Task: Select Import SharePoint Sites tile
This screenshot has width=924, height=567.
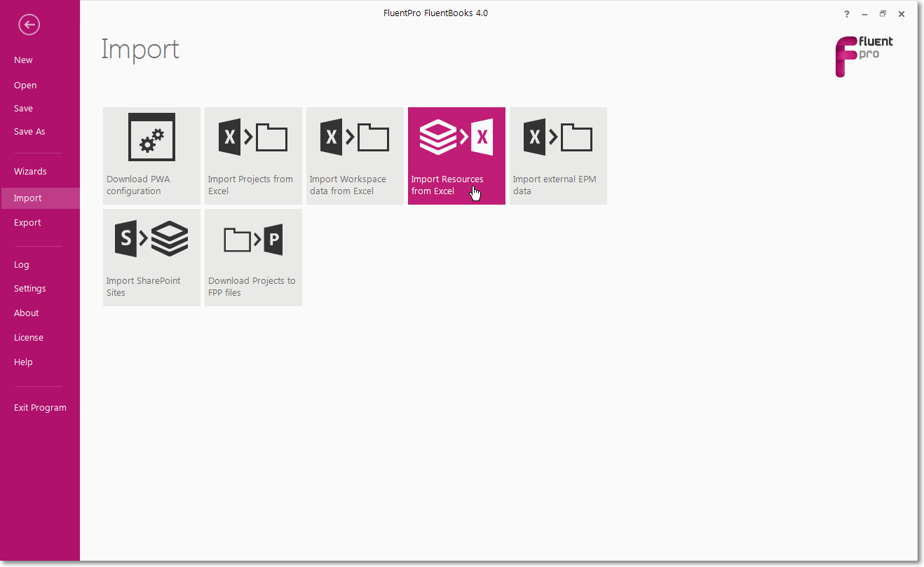Action: pos(151,257)
